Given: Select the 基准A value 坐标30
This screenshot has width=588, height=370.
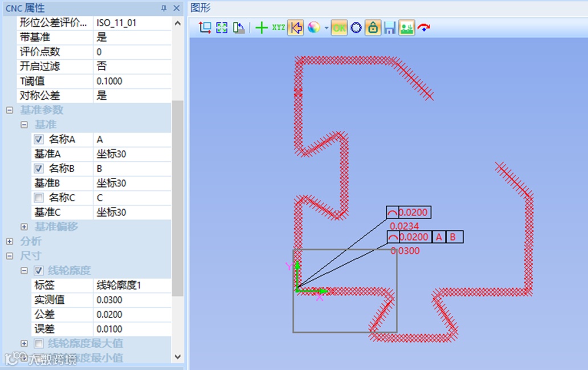Looking at the screenshot, I should (x=132, y=154).
